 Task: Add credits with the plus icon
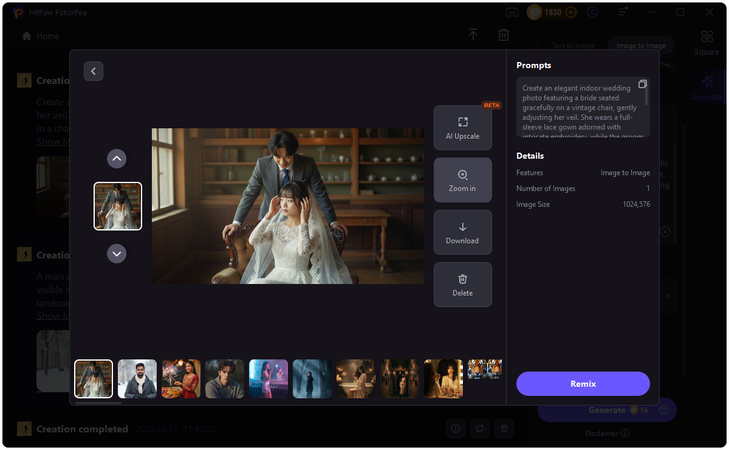tap(571, 13)
